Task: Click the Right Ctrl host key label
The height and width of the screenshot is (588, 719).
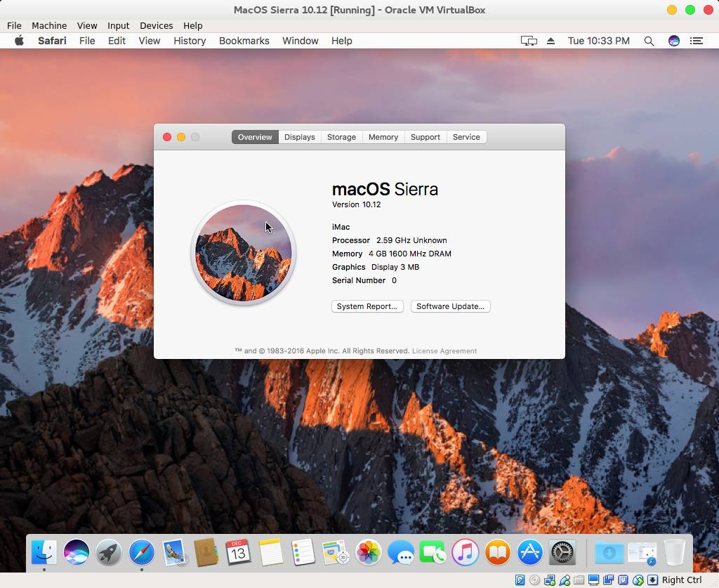Action: (x=682, y=580)
